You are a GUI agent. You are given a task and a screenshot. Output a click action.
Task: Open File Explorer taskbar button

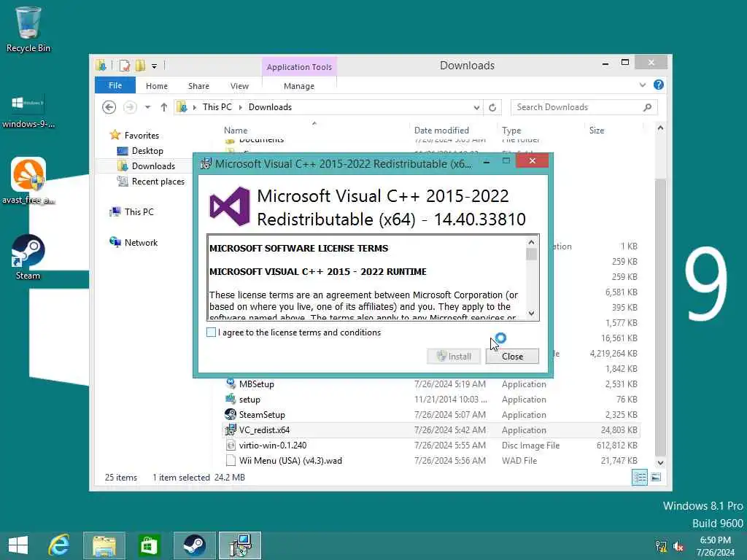pos(104,545)
